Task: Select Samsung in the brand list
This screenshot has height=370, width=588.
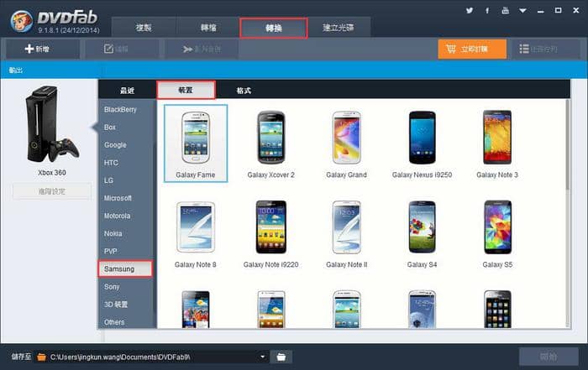Action: [126, 268]
